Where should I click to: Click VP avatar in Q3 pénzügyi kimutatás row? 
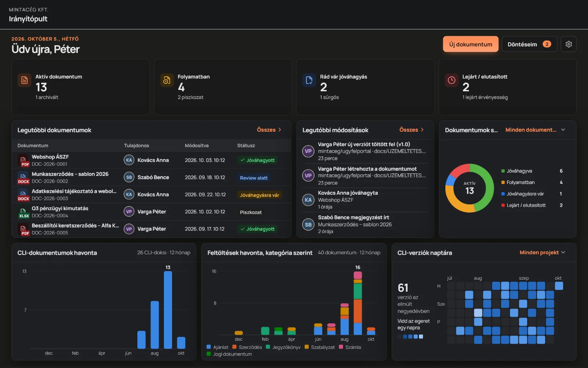click(x=129, y=212)
